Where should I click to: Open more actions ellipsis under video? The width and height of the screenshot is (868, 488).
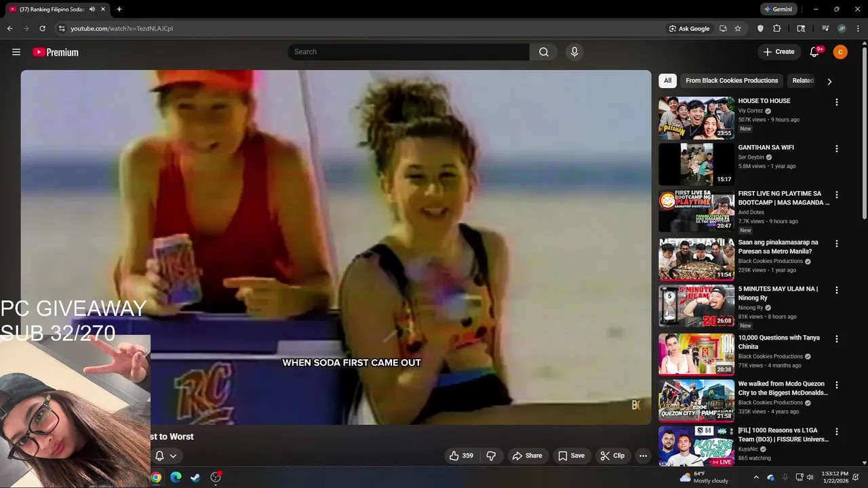pyautogui.click(x=643, y=455)
